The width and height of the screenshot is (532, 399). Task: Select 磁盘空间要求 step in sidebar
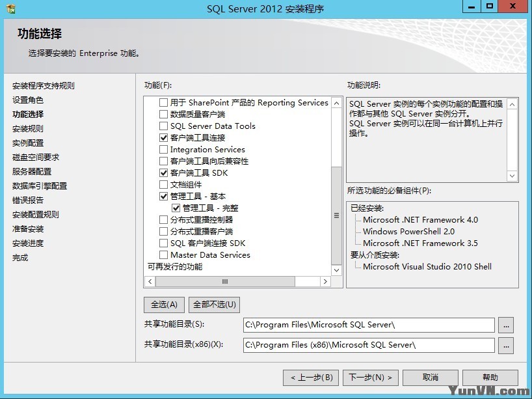click(x=36, y=158)
